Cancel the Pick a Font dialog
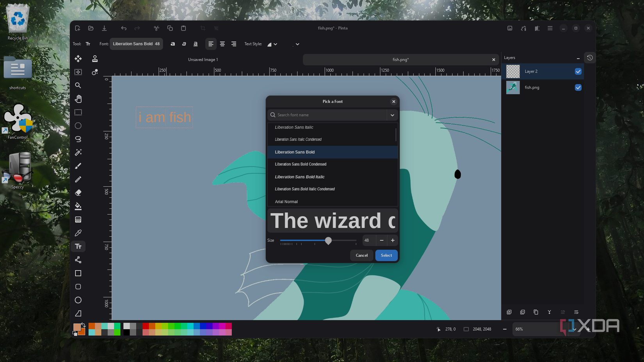 pos(361,256)
